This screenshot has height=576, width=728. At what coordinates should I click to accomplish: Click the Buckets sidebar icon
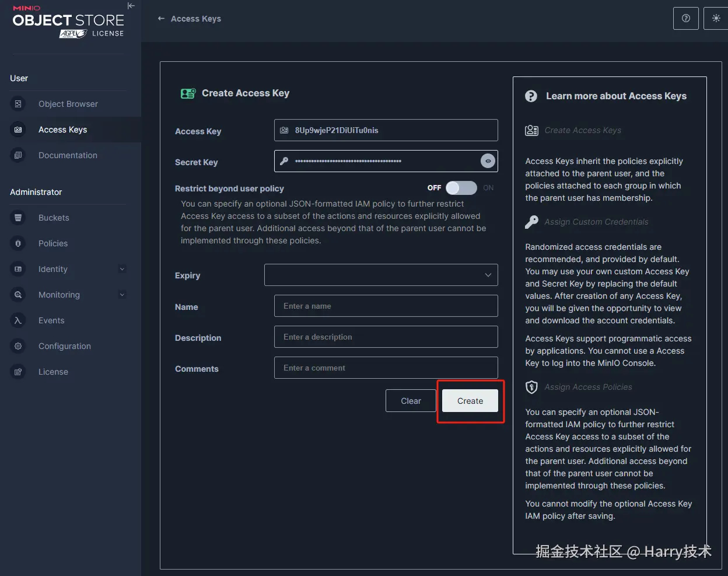[18, 218]
